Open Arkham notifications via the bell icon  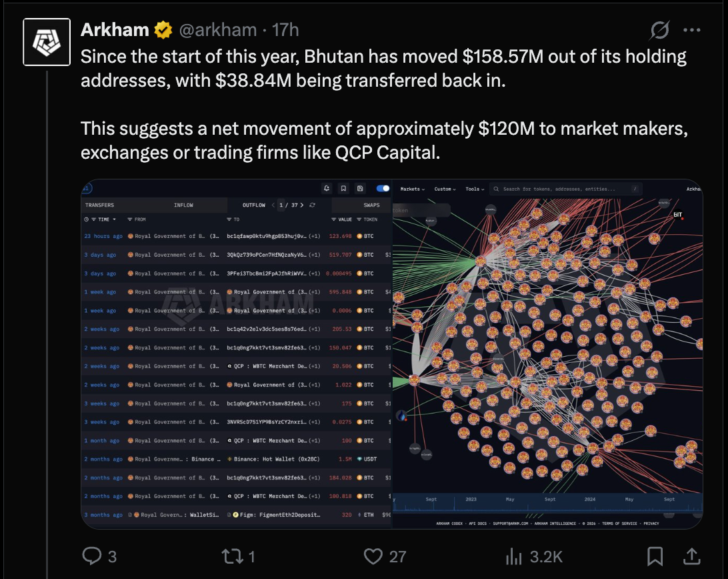pos(327,188)
